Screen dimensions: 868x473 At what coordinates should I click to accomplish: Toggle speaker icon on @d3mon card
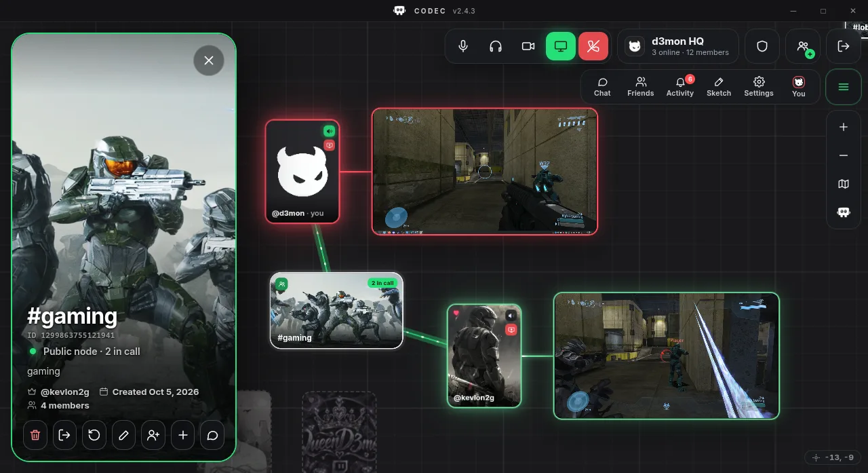tap(329, 131)
